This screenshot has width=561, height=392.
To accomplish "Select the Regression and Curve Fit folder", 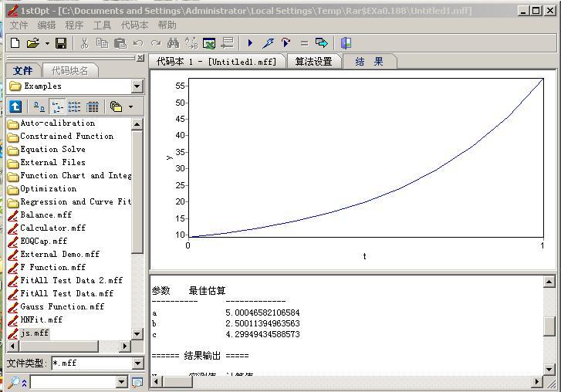I will click(x=69, y=202).
